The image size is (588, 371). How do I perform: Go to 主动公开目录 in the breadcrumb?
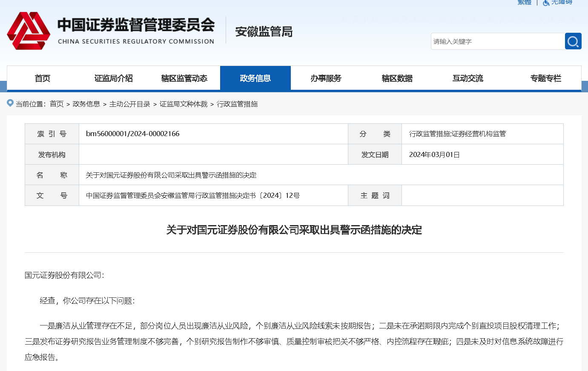130,104
